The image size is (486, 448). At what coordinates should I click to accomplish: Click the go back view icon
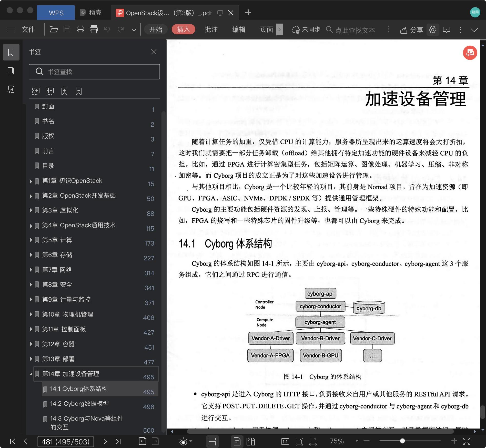click(x=143, y=441)
